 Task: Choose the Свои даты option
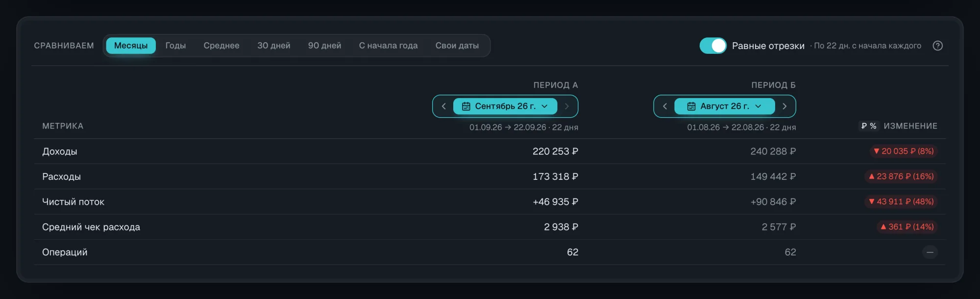[x=457, y=46]
